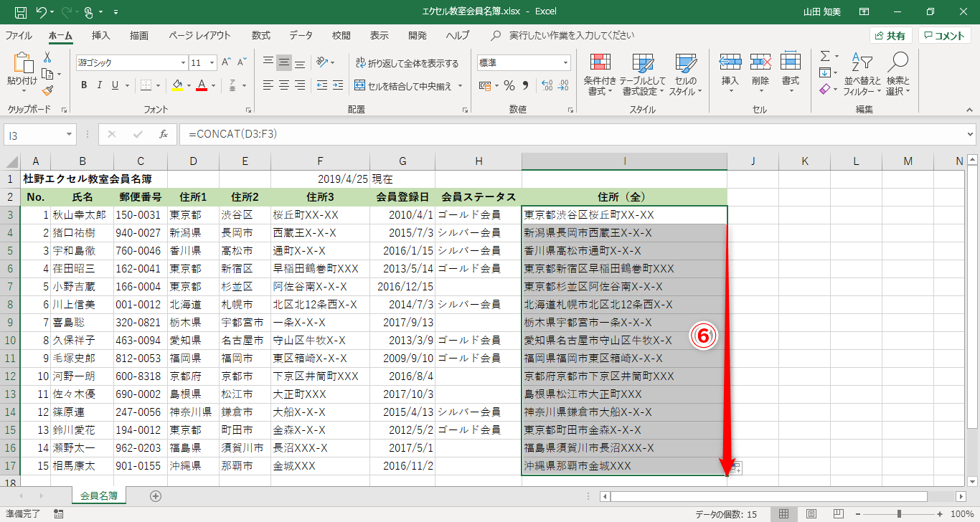Click the 共有 share button
The width and height of the screenshot is (980, 522).
891,36
